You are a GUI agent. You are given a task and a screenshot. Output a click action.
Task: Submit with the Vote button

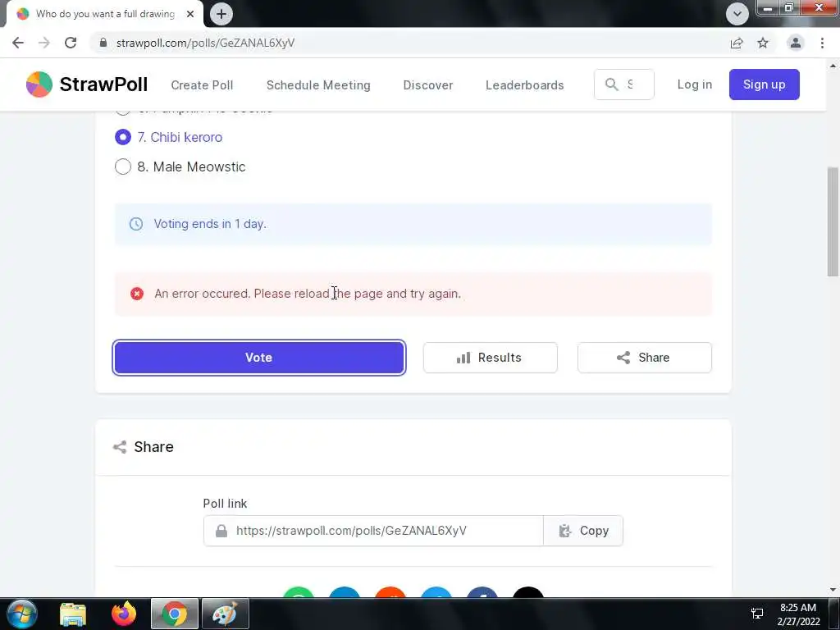point(258,358)
